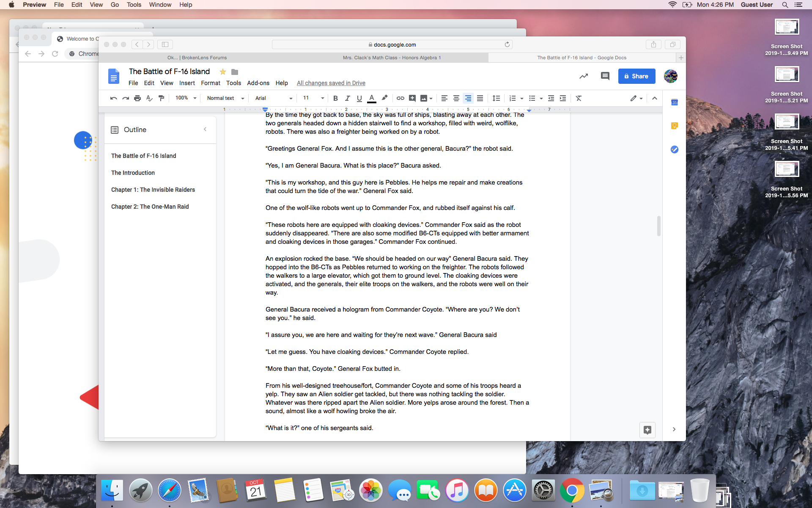Set left text alignment
The height and width of the screenshot is (508, 812).
click(x=444, y=98)
